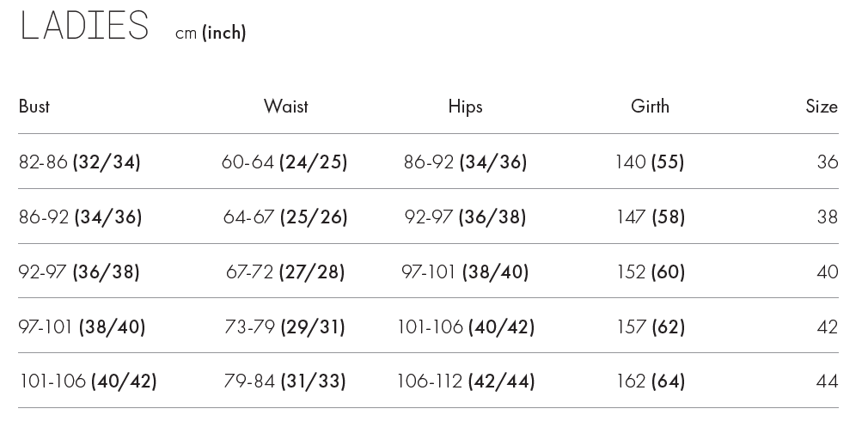The image size is (868, 421).
Task: Click bust value 101-106 (40/42)
Action: click(88, 381)
